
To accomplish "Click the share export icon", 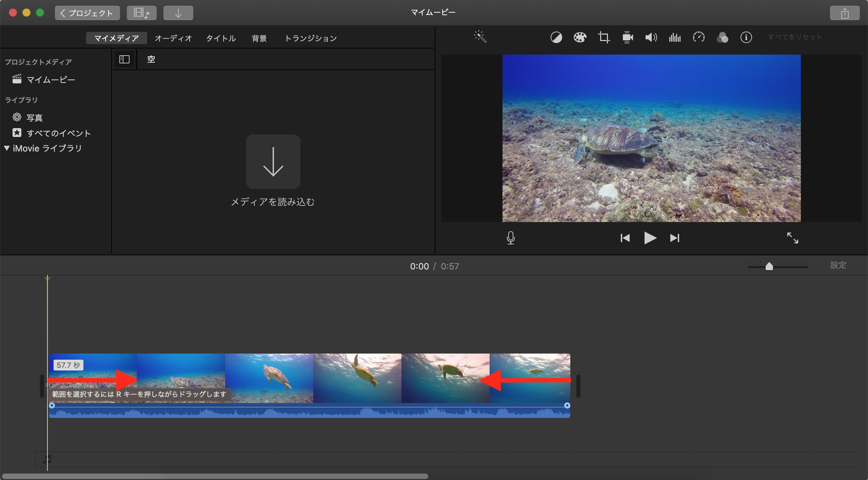I will [x=845, y=13].
